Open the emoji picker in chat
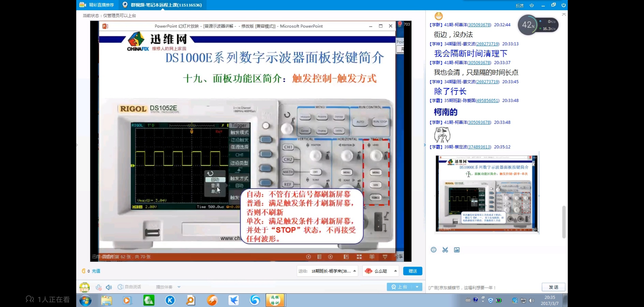 [x=434, y=250]
